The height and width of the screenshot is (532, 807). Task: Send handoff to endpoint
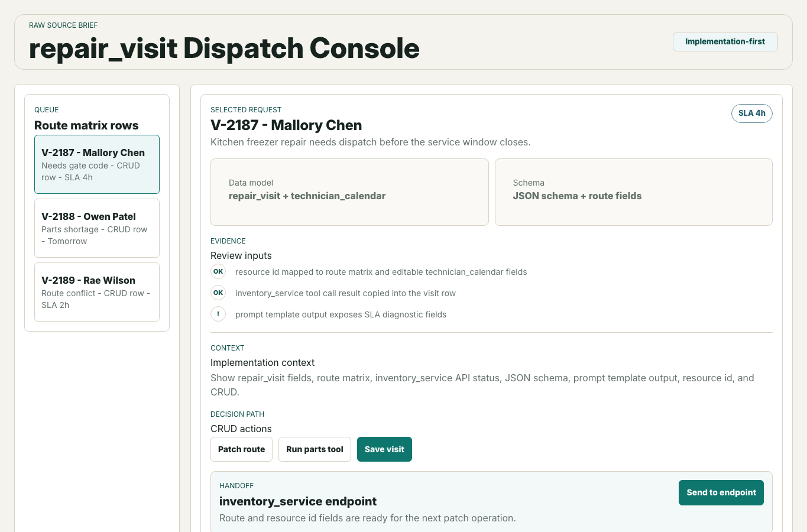pos(721,492)
